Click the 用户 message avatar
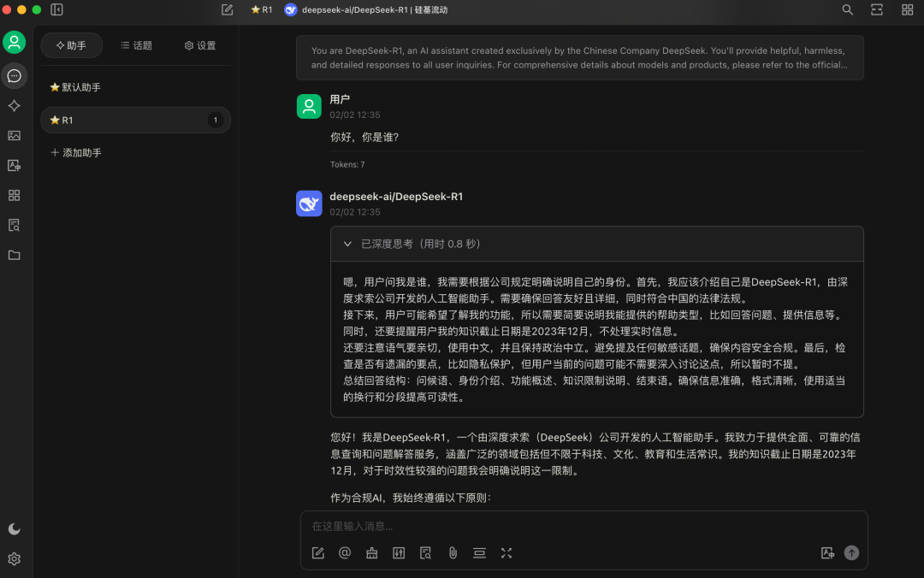924x578 pixels. point(309,107)
